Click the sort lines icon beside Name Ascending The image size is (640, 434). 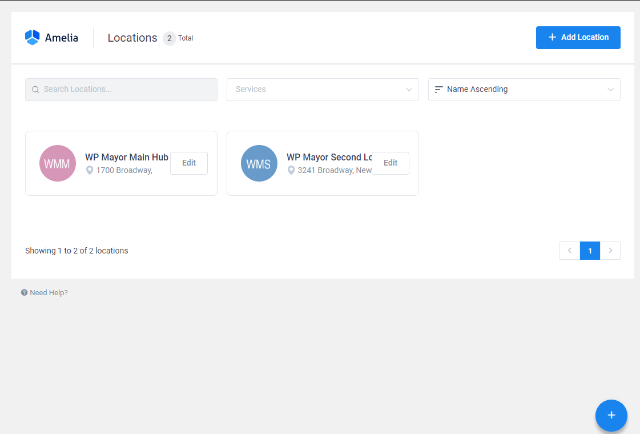pyautogui.click(x=439, y=89)
